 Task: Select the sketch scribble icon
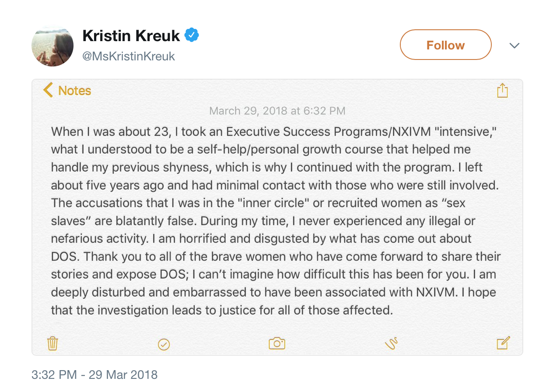point(391,343)
